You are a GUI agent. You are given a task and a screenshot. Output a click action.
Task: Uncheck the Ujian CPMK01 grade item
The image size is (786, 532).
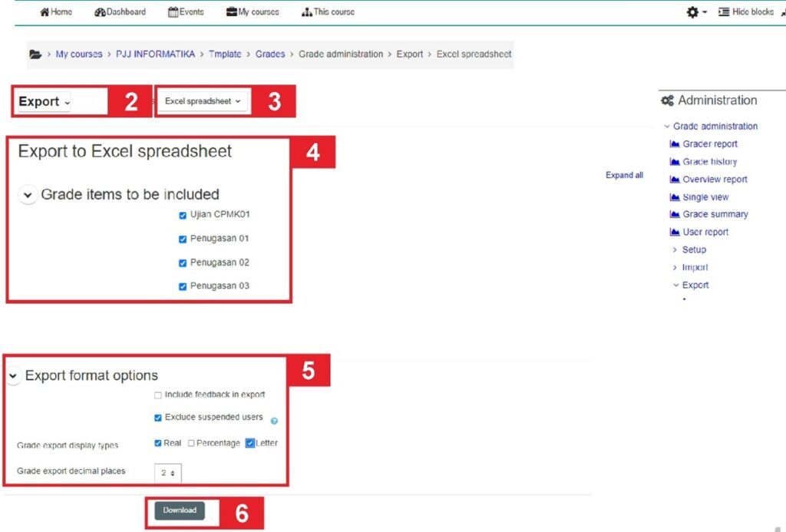183,216
